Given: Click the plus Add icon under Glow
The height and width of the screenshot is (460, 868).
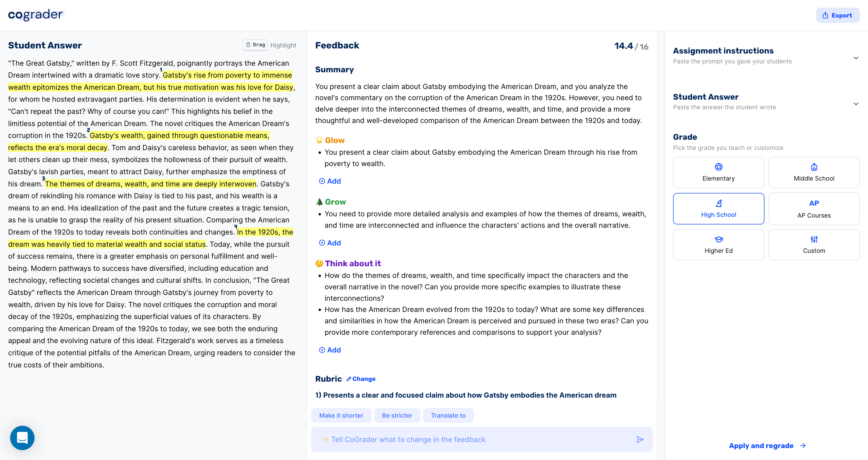Looking at the screenshot, I should click(322, 181).
